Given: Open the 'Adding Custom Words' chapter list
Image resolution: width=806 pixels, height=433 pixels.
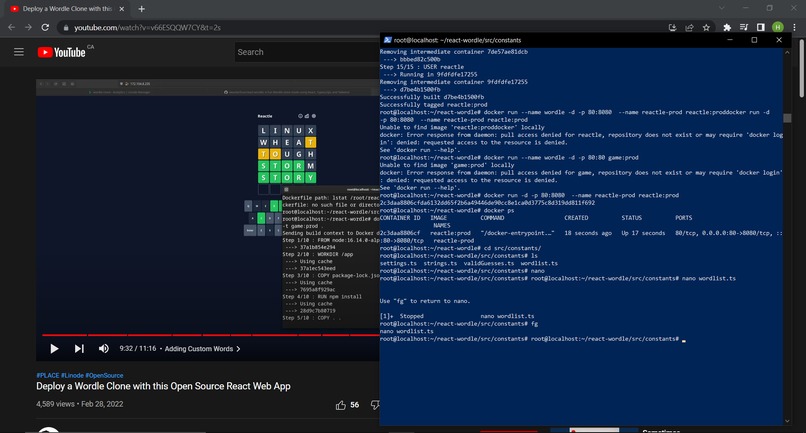Looking at the screenshot, I should pyautogui.click(x=202, y=349).
